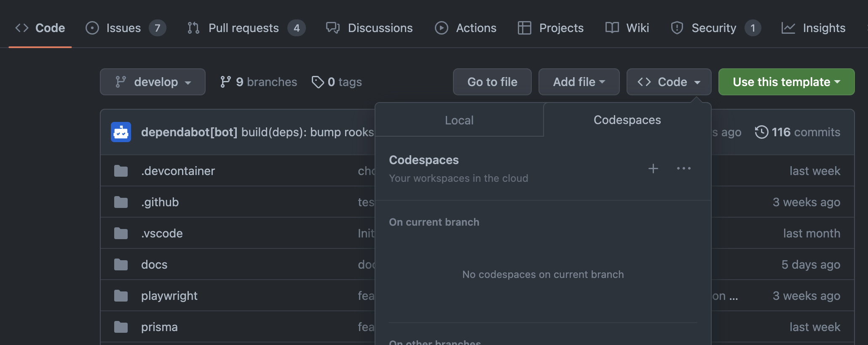Viewport: 868px width, 345px height.
Task: Click "last month" .vscode timestamp
Action: (812, 233)
